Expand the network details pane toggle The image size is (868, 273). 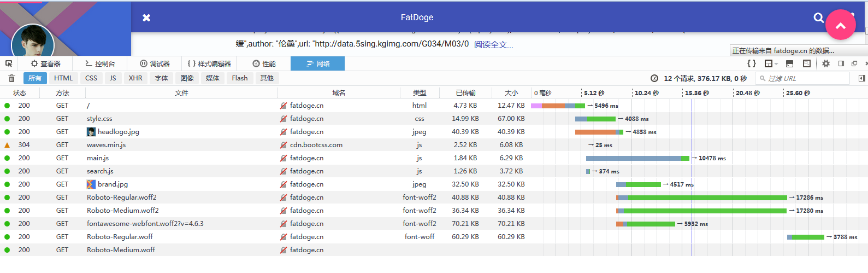[x=861, y=79]
